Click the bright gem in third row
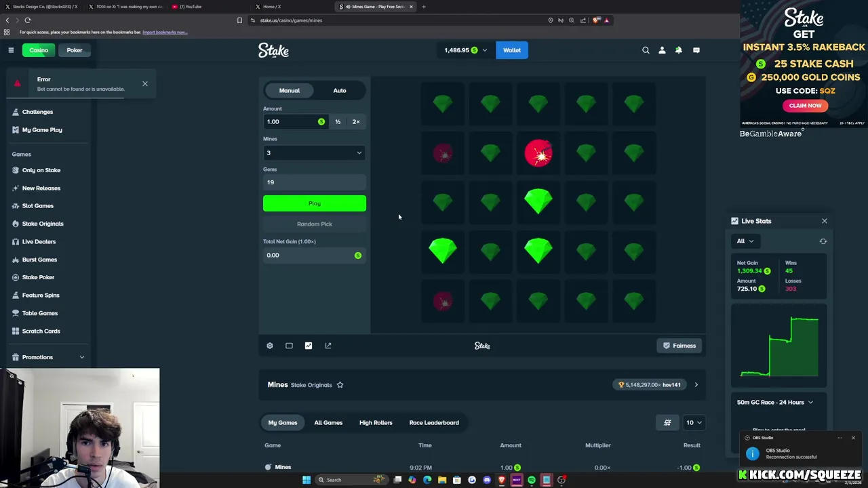The image size is (868, 488). coord(538,202)
